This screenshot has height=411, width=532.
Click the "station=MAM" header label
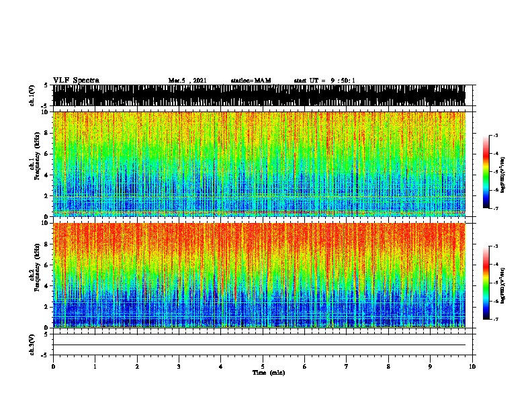251,81
